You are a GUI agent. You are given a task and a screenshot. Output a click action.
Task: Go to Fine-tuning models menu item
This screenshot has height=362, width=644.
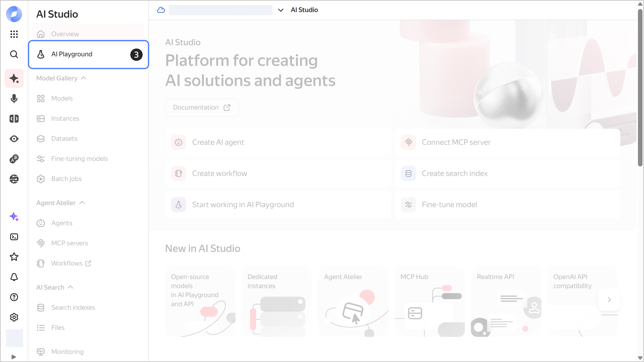(79, 159)
